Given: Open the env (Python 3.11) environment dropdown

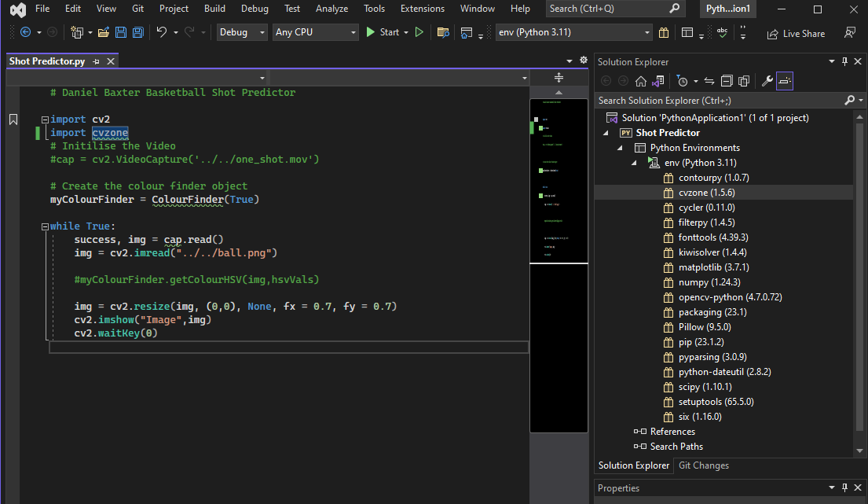Looking at the screenshot, I should (574, 32).
